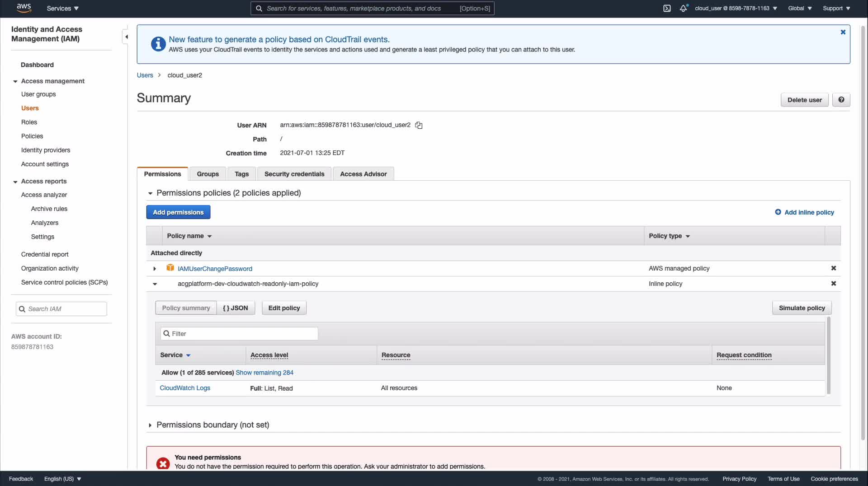The height and width of the screenshot is (486, 868).
Task: Open the Access Advisor tab
Action: pyautogui.click(x=363, y=174)
